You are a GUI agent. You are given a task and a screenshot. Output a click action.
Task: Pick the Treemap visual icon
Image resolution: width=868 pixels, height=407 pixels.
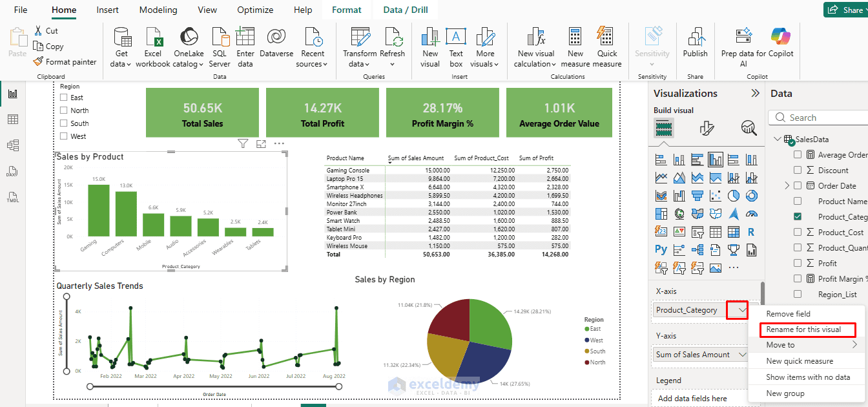(x=661, y=213)
